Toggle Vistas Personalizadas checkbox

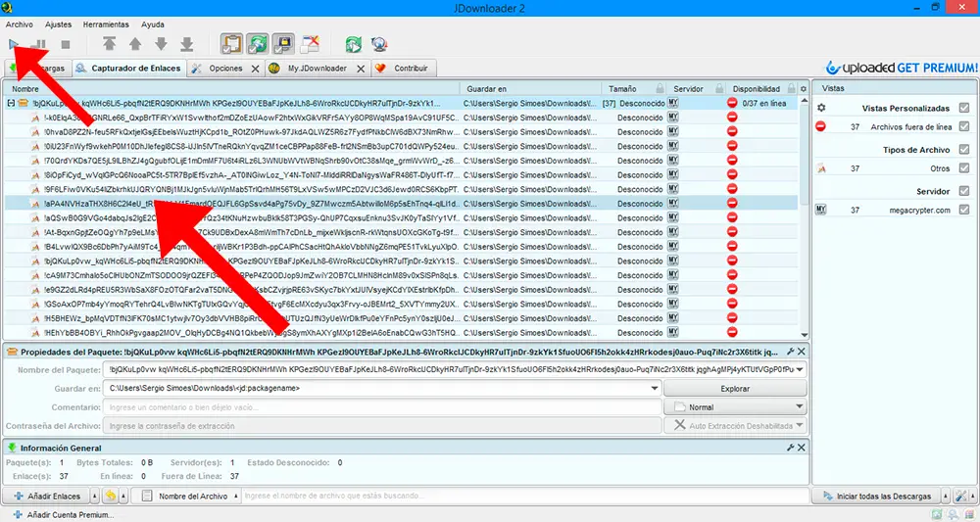coord(964,108)
